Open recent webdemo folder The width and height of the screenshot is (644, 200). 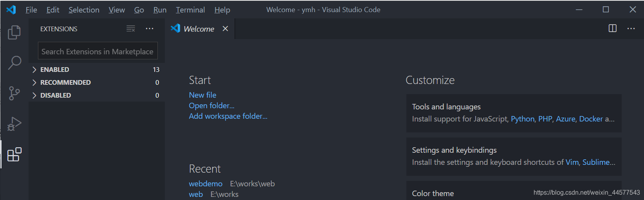(x=206, y=184)
